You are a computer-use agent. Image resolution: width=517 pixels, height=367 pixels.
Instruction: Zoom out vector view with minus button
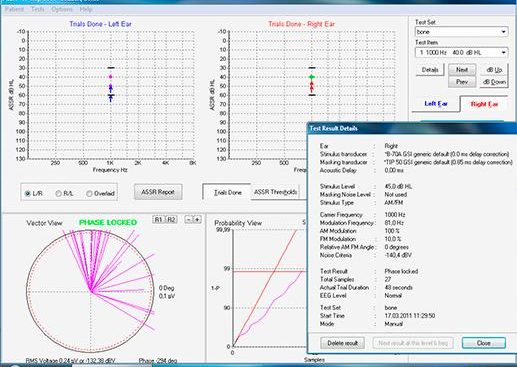point(189,220)
